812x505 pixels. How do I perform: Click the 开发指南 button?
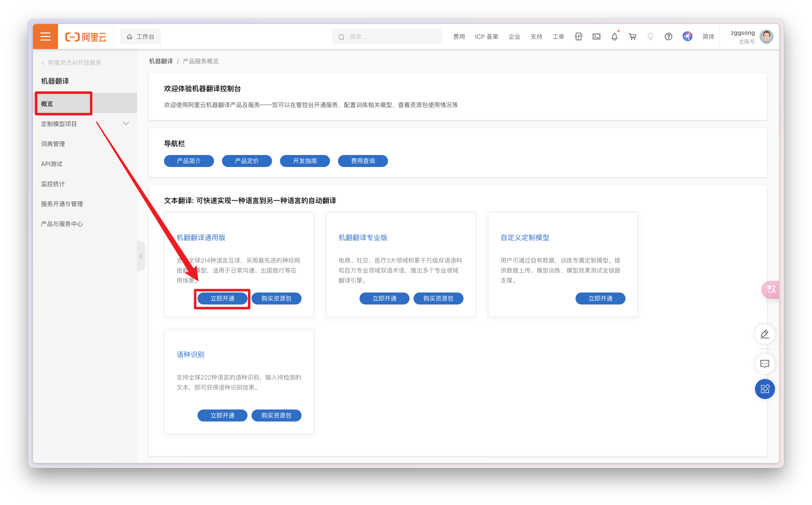point(305,161)
